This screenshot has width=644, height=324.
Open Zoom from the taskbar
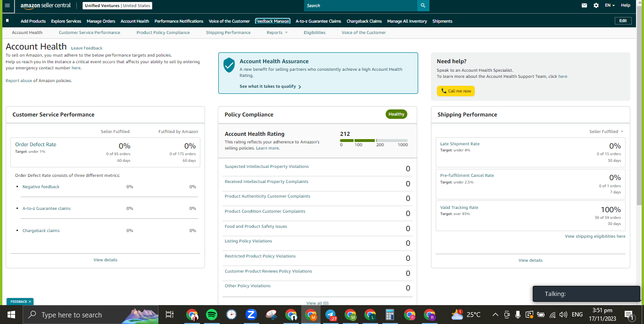[x=251, y=315]
